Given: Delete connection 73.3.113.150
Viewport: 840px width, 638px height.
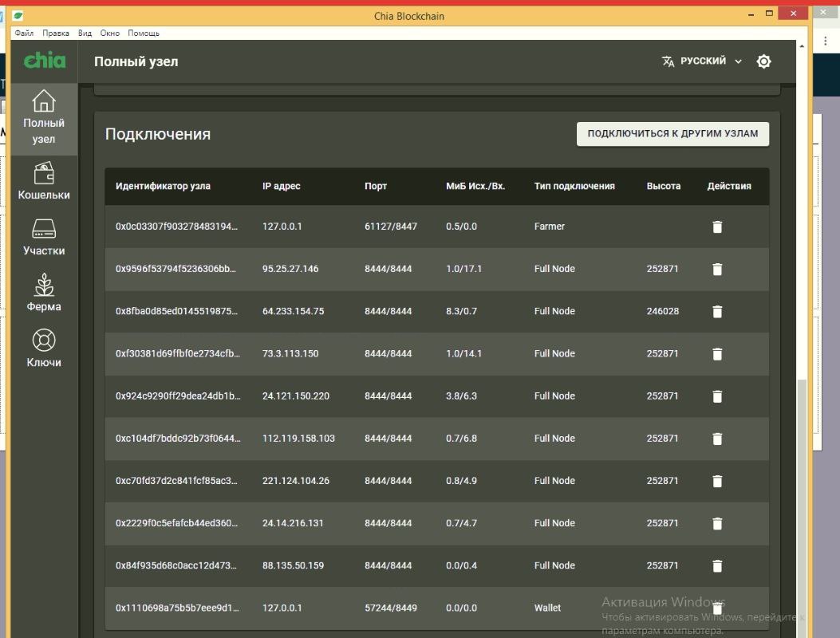Looking at the screenshot, I should (717, 353).
